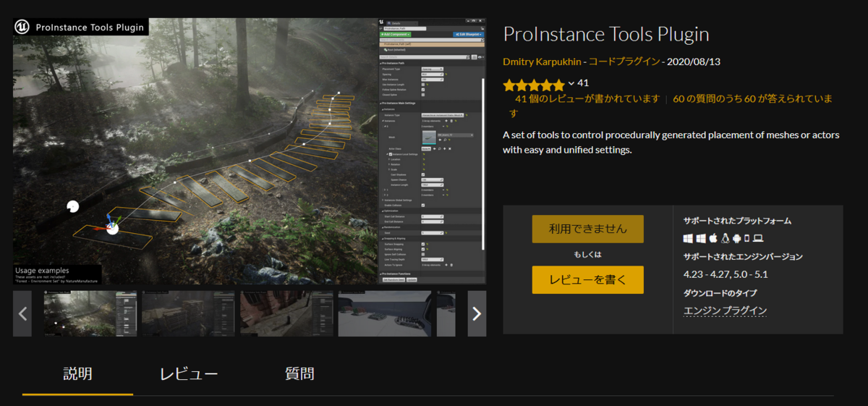Click the ダウンロードのタイプ heading
The height and width of the screenshot is (406, 868).
click(720, 292)
